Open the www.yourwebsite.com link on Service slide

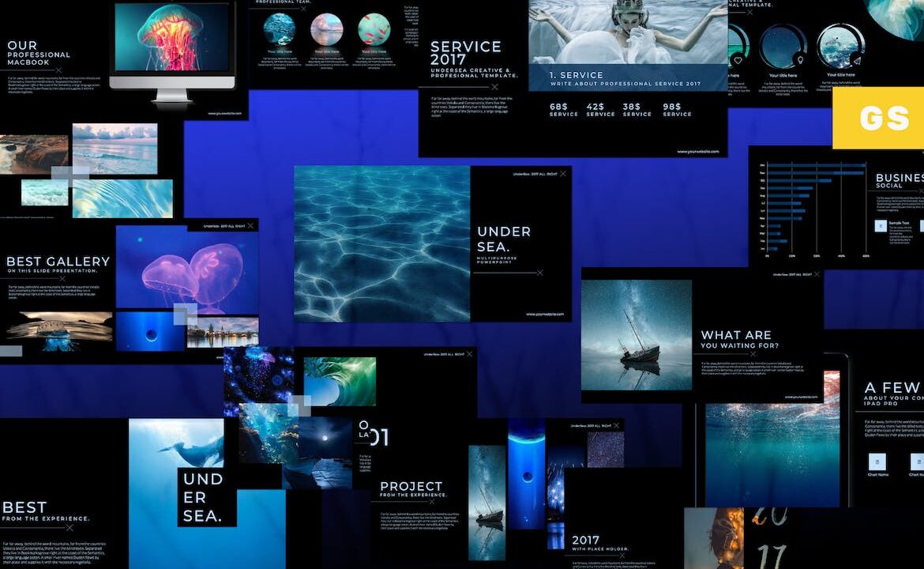(697, 152)
